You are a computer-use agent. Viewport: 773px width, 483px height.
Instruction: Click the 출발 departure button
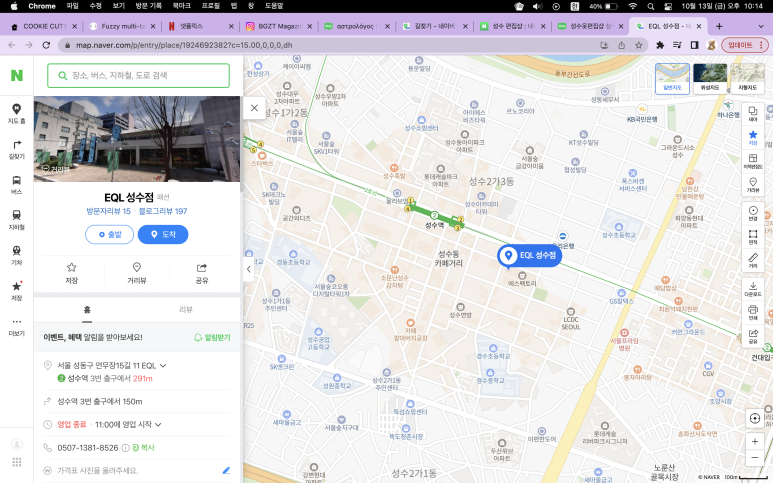(x=109, y=235)
